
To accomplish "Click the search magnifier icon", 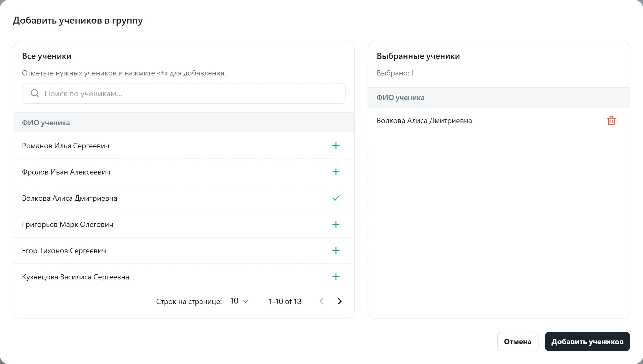I will (x=35, y=93).
